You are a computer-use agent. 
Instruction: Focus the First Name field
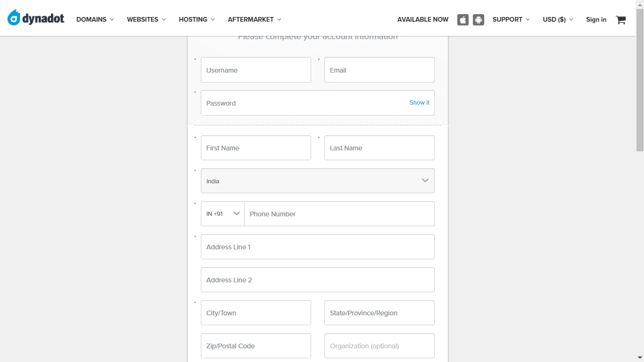tap(256, 148)
